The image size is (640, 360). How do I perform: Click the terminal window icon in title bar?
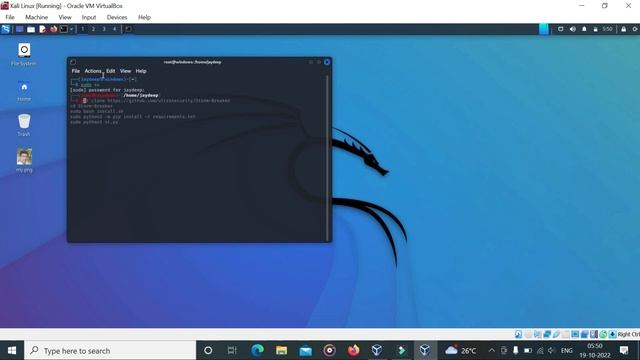[73, 62]
